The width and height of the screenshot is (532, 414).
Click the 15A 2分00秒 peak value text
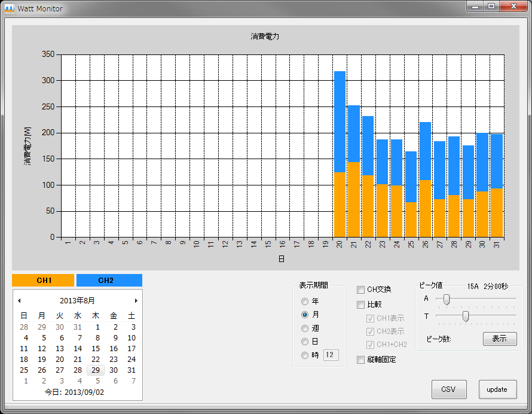[x=488, y=287]
